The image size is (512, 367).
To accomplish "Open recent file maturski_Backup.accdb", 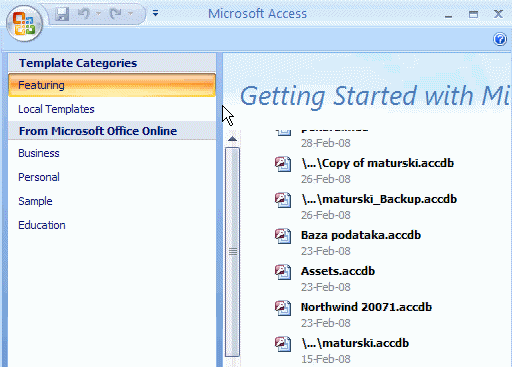I will pos(379,199).
